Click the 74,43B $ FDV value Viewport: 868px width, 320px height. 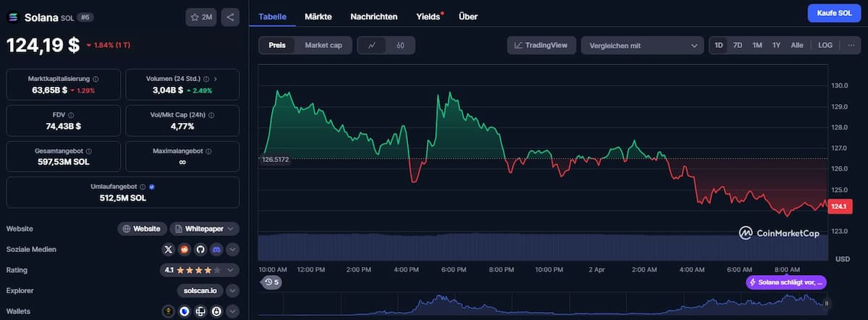pyautogui.click(x=64, y=126)
